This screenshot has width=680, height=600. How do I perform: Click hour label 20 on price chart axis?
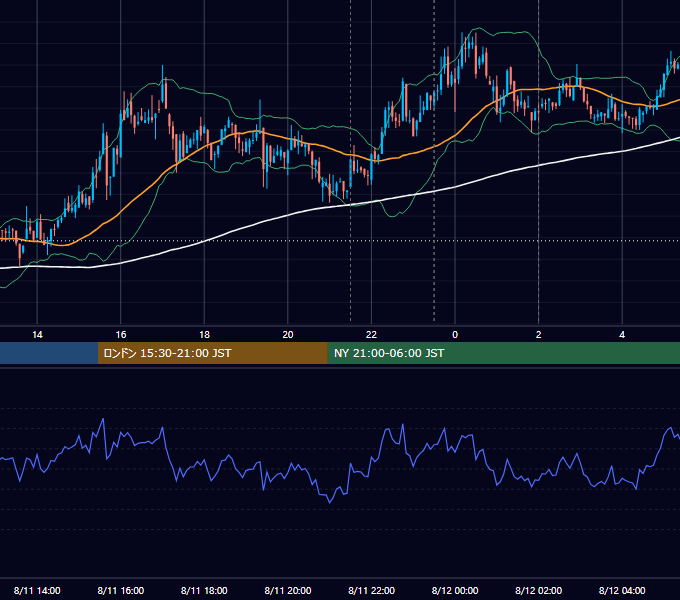[288, 334]
